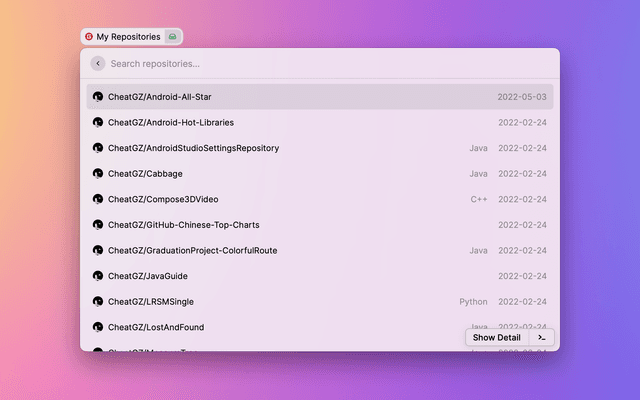Open CheatGZ/GitHub-Chinese-Top-Charts repository
The height and width of the screenshot is (400, 640).
(x=183, y=225)
